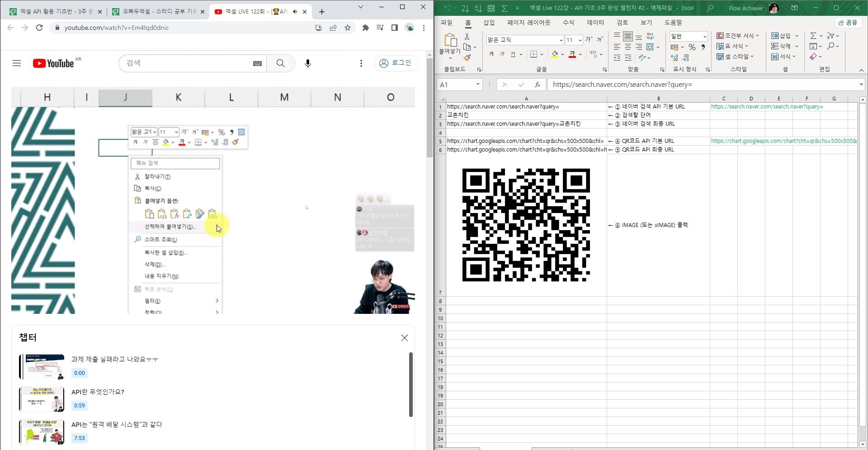Decrease font size with the smaller 가 icon
Image resolution: width=868 pixels, height=450 pixels.
click(x=600, y=40)
